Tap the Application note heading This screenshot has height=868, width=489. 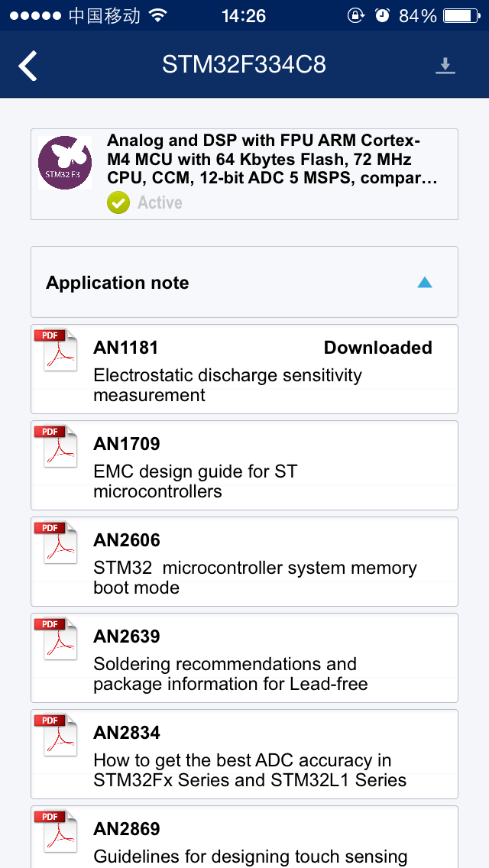tap(118, 283)
